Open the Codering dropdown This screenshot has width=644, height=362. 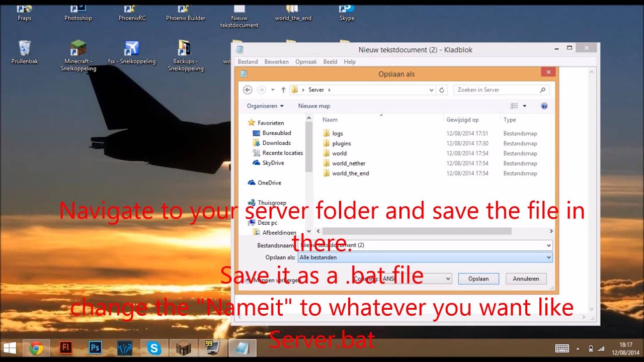click(x=416, y=279)
